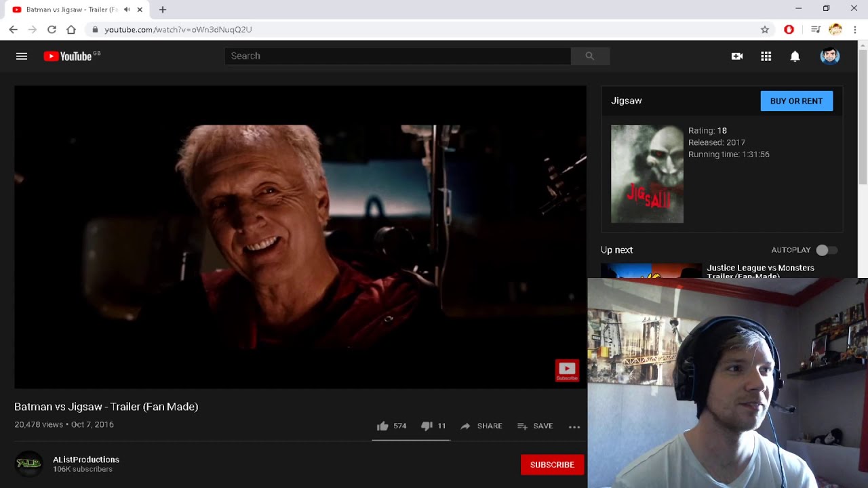The width and height of the screenshot is (868, 488).
Task: Click the search magnifier button
Action: pos(590,56)
